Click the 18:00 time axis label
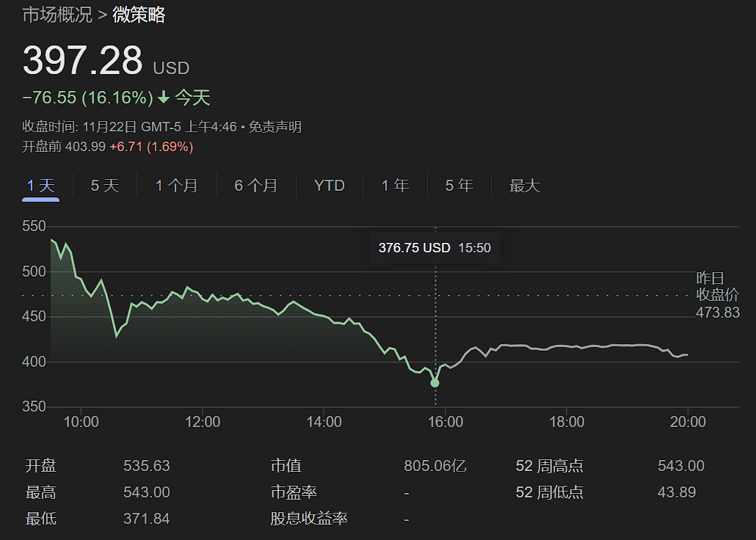Viewport: 756px width, 540px height. tap(567, 422)
